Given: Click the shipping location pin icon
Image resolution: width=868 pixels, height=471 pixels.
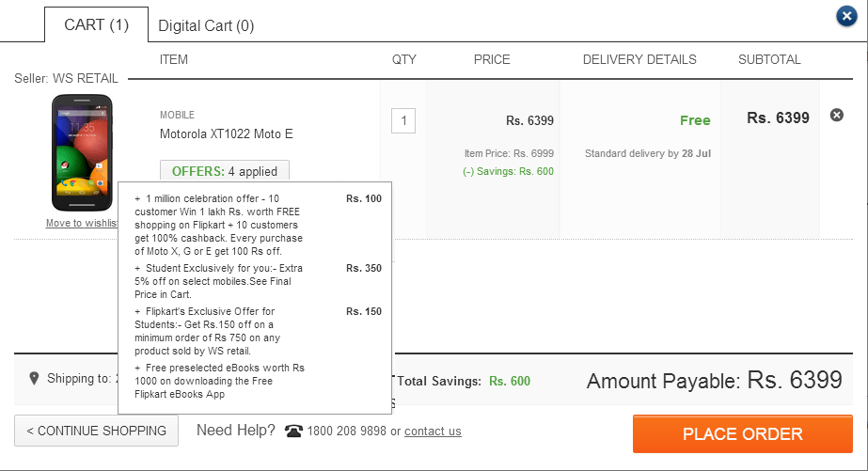Looking at the screenshot, I should tap(34, 379).
